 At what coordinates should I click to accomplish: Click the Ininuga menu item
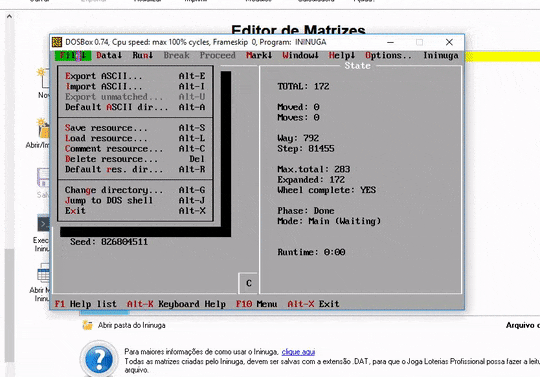(441, 55)
